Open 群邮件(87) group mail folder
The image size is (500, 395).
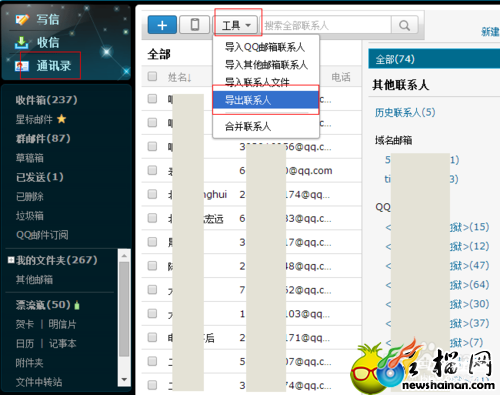point(43,138)
